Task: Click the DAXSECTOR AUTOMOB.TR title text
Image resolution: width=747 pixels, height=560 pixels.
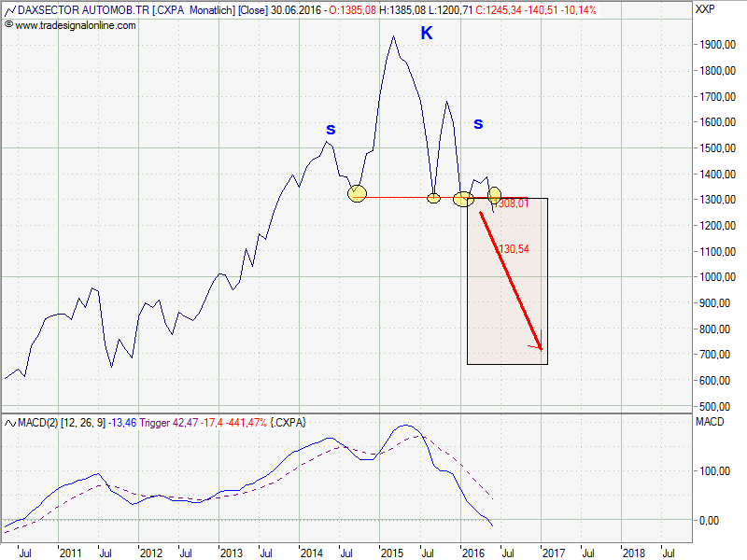Action: (x=75, y=10)
